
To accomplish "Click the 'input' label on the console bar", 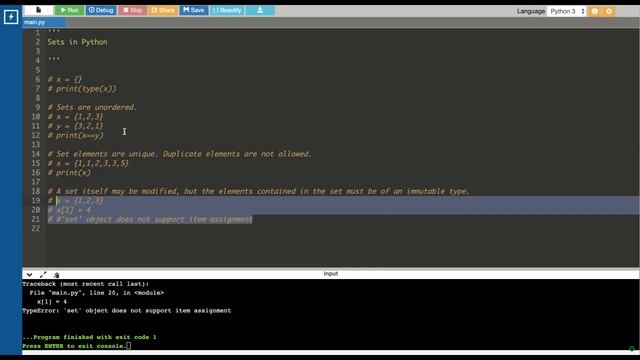I will [331, 273].
